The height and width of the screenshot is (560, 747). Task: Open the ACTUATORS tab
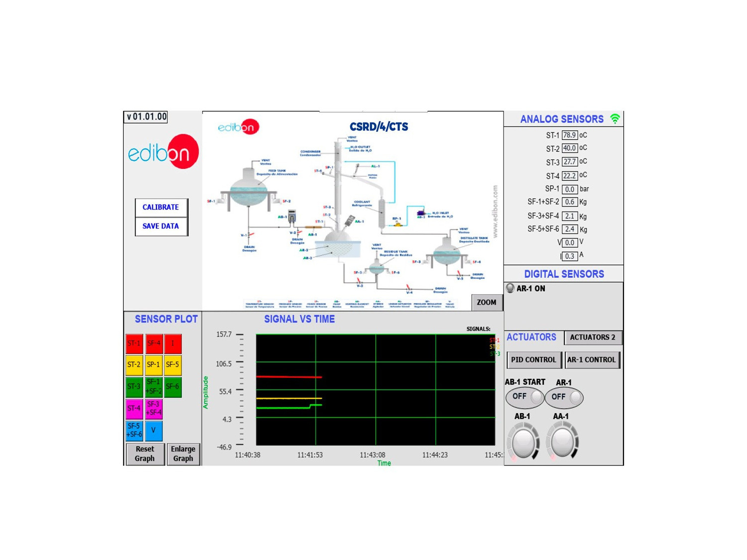point(531,337)
